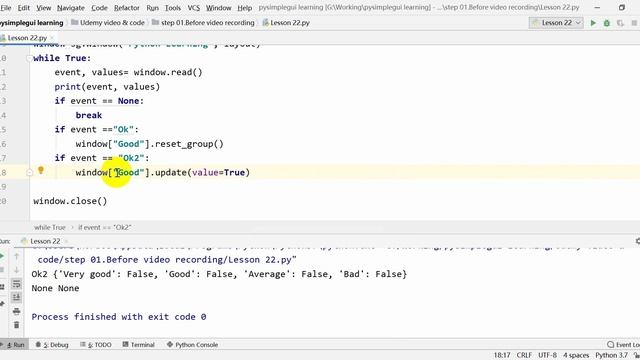Open the Window menu
Image resolution: width=640 pixels, height=360 pixels.
[218, 8]
